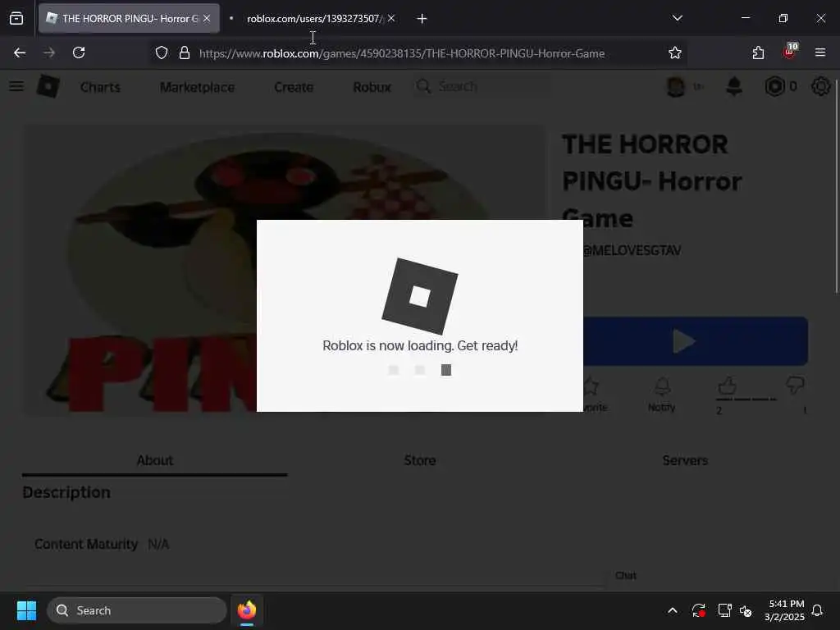The image size is (840, 630).
Task: View site security lock information
Action: coord(185,53)
